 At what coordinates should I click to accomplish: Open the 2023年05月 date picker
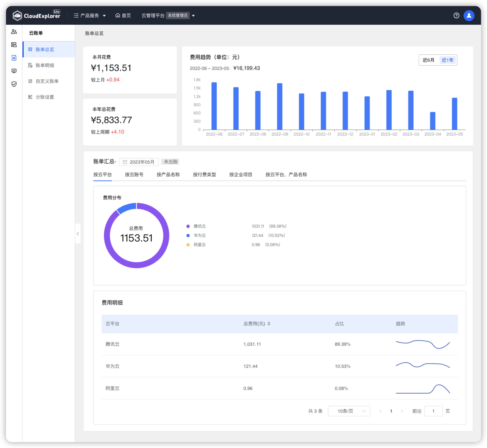[x=139, y=162]
